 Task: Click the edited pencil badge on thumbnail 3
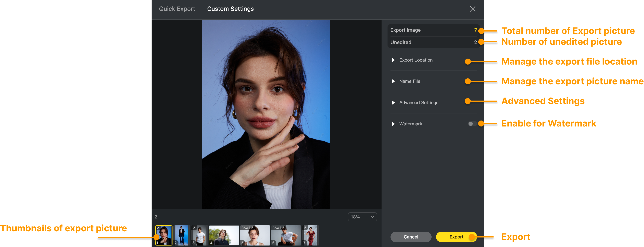click(194, 228)
